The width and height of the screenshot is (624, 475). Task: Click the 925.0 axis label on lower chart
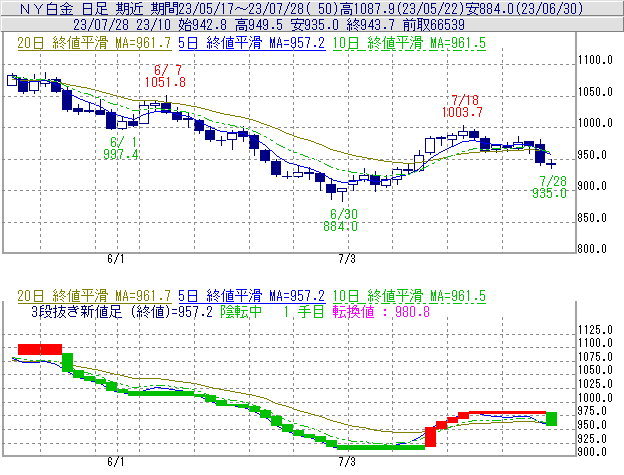592,438
